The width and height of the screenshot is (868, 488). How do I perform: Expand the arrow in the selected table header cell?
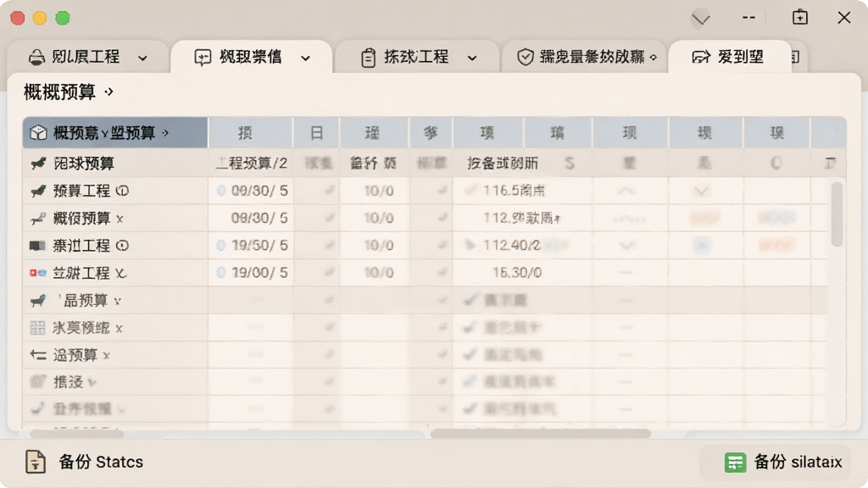point(165,133)
